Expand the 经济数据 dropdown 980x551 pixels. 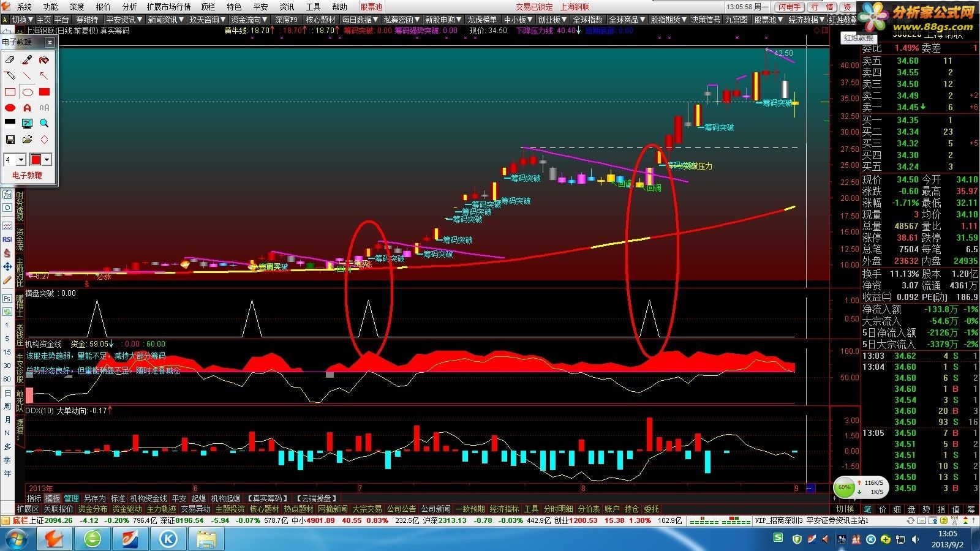click(806, 20)
